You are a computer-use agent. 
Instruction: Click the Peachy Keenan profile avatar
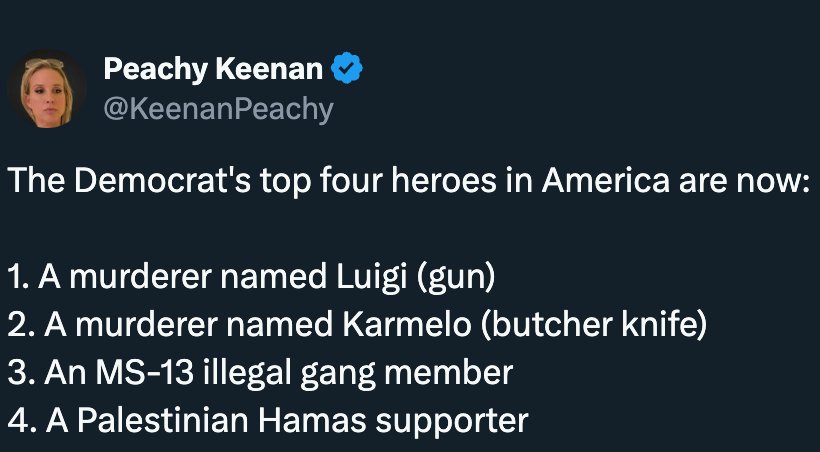click(x=47, y=88)
